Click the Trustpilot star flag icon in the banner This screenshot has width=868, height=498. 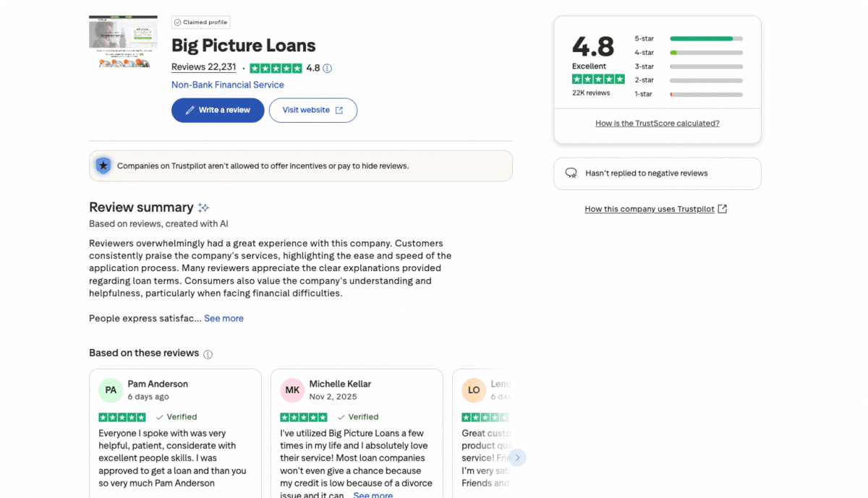tap(103, 166)
